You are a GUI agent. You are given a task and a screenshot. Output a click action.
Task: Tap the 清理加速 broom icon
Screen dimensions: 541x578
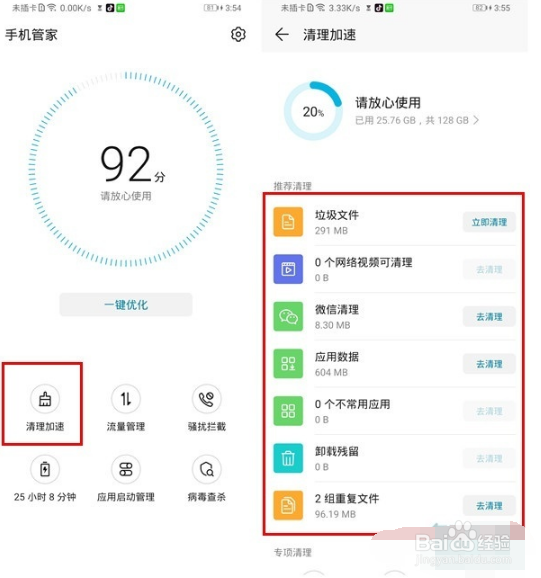(45, 399)
